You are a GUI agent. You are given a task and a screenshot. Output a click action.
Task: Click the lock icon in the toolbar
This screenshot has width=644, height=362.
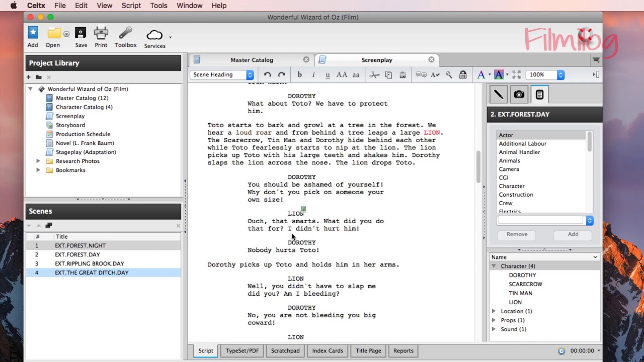(x=463, y=74)
